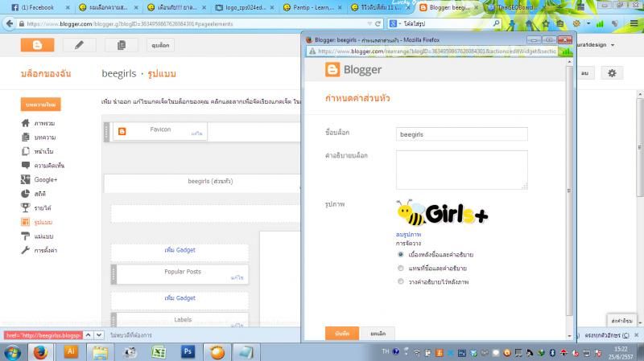Select 'instead of title and description' radio
The width and height of the screenshot is (644, 361).
[401, 268]
